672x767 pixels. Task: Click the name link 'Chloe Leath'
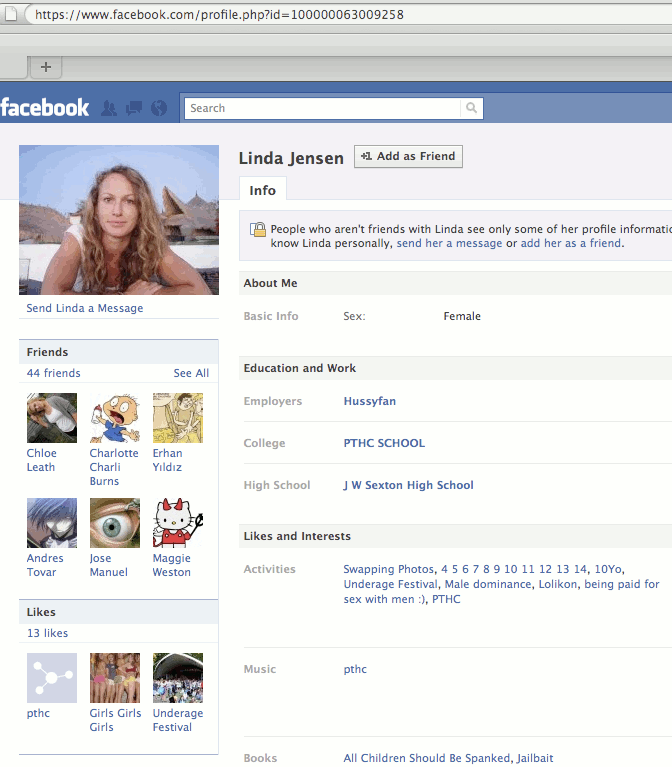(x=42, y=460)
